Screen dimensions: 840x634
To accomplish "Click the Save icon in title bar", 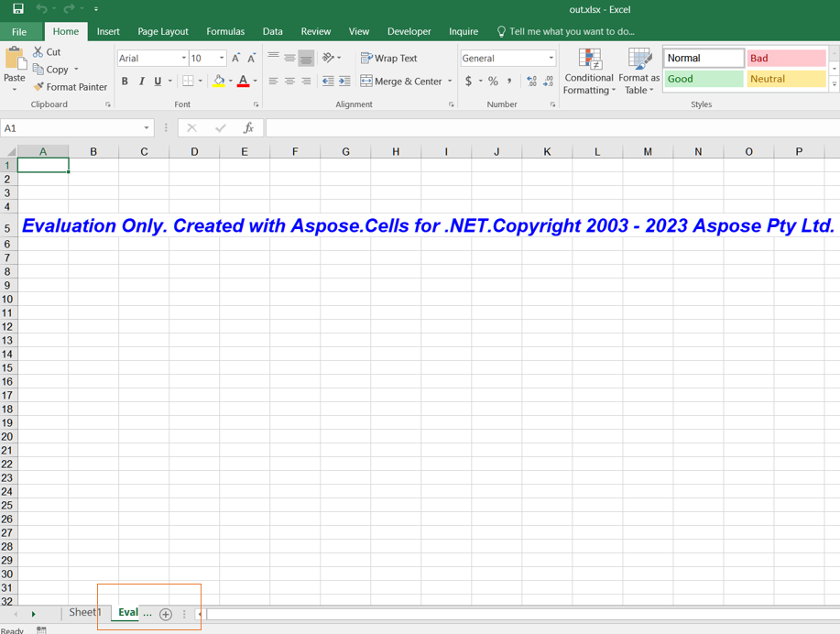I will (17, 9).
